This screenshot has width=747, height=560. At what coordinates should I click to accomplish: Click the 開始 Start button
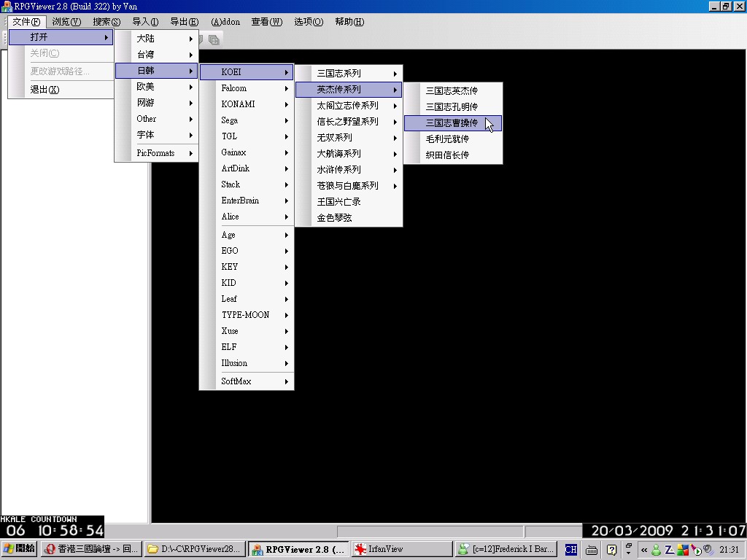coord(19,549)
